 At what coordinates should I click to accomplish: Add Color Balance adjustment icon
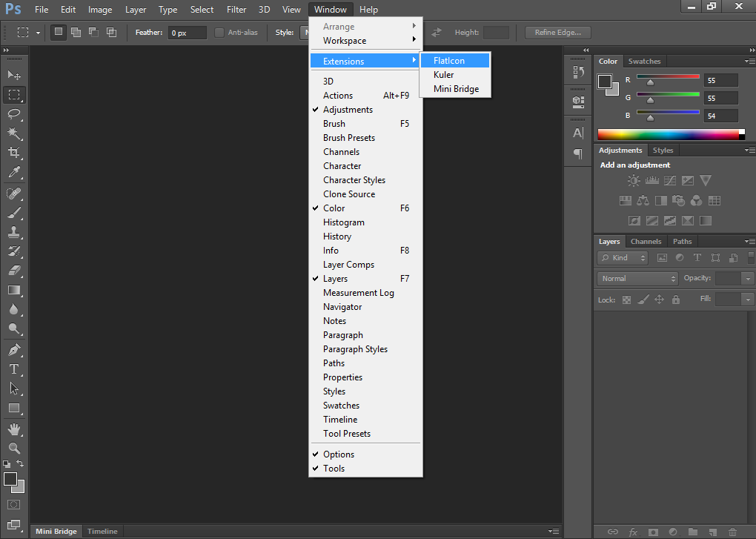point(643,201)
